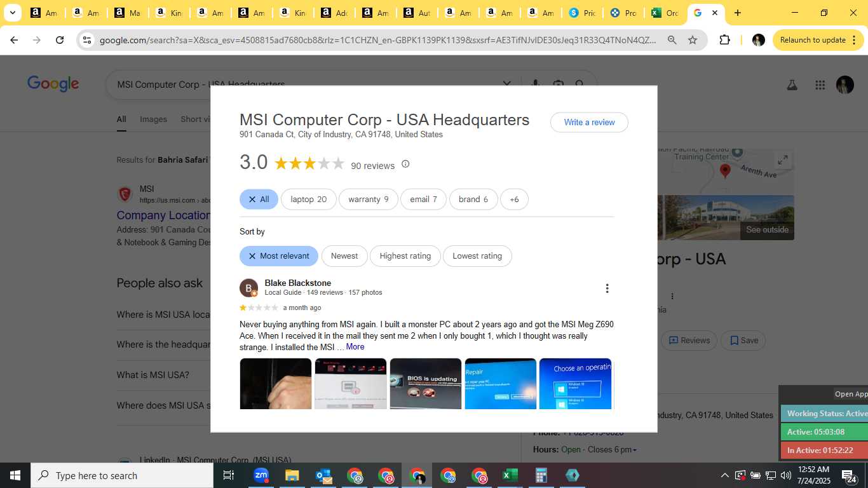Screen dimensions: 868x488
Task: Filter reviews by warranty
Action: (x=369, y=199)
